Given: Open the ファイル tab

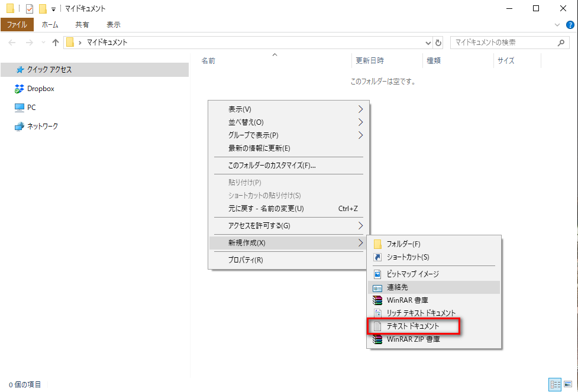Looking at the screenshot, I should pos(17,25).
